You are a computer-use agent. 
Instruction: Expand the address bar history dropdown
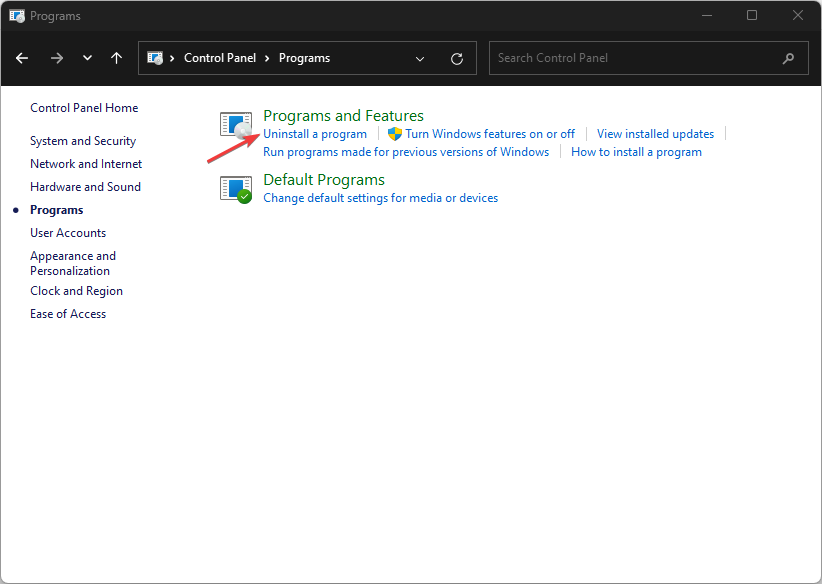click(420, 59)
